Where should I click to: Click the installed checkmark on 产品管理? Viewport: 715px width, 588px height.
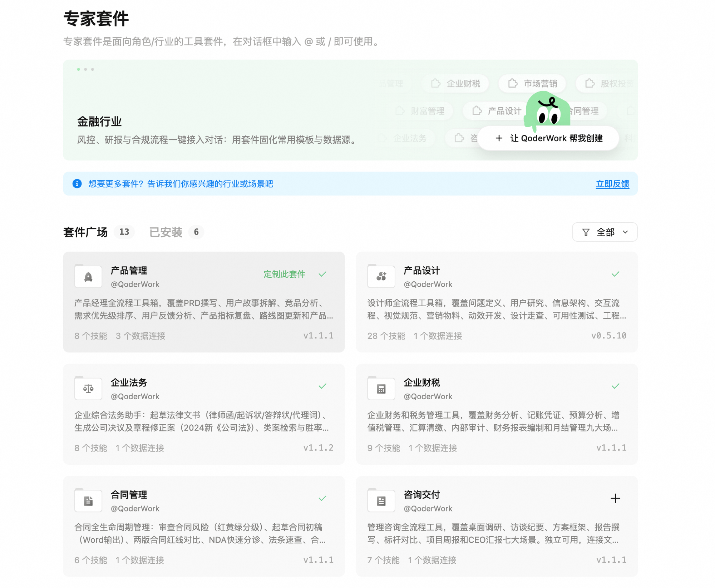click(x=322, y=274)
